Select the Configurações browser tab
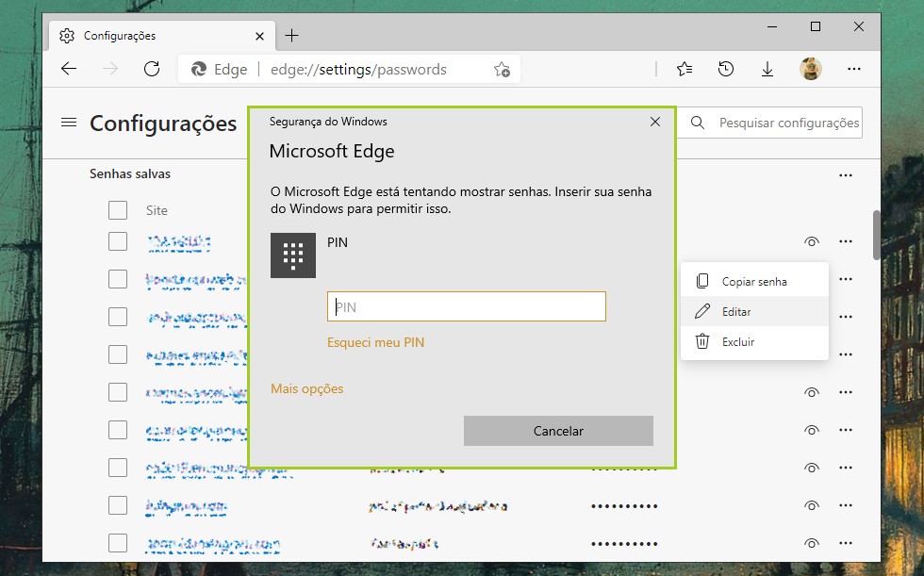Image resolution: width=924 pixels, height=576 pixels. pos(161,36)
